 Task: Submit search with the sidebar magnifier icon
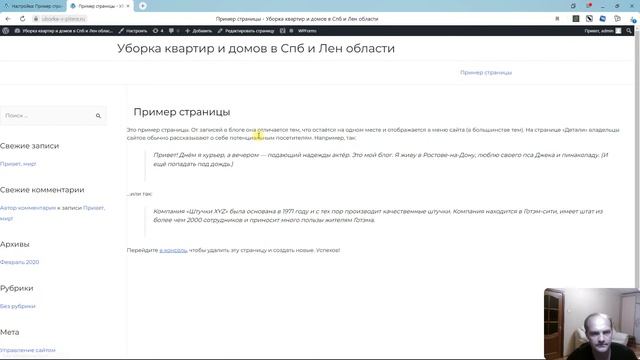click(x=98, y=116)
